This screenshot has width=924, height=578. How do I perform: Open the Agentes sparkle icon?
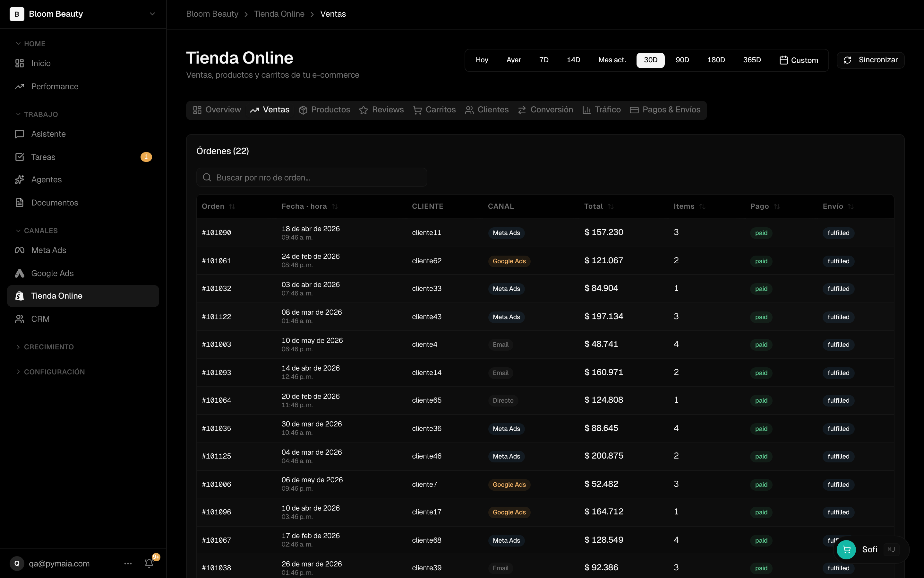pos(20,180)
